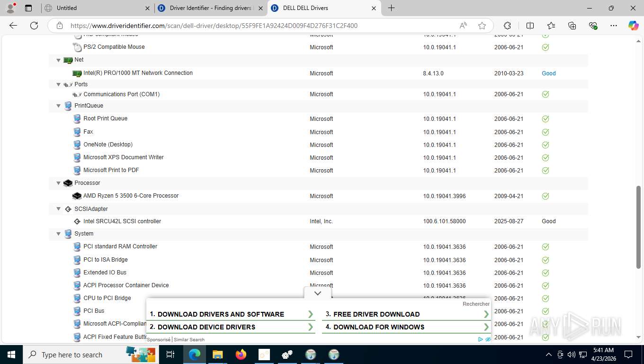Click the Extended IO Bus icon
This screenshot has height=364, width=644.
point(77,273)
